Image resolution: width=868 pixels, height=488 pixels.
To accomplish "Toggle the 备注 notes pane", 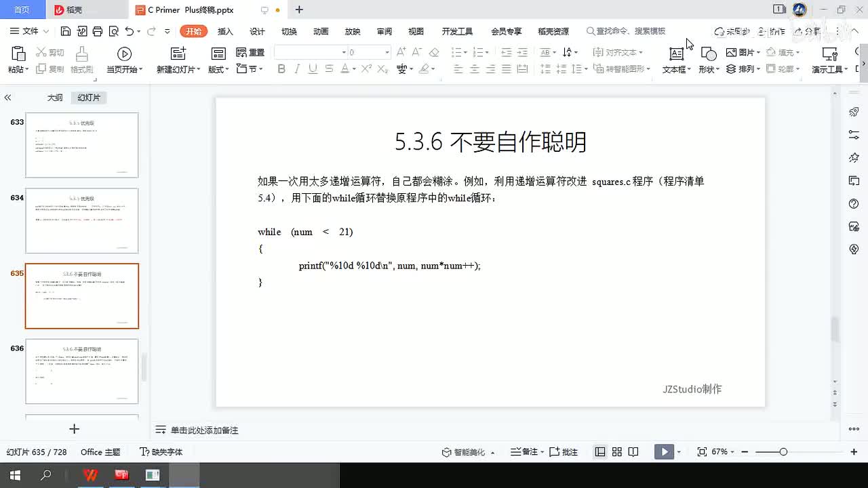I will pyautogui.click(x=526, y=452).
